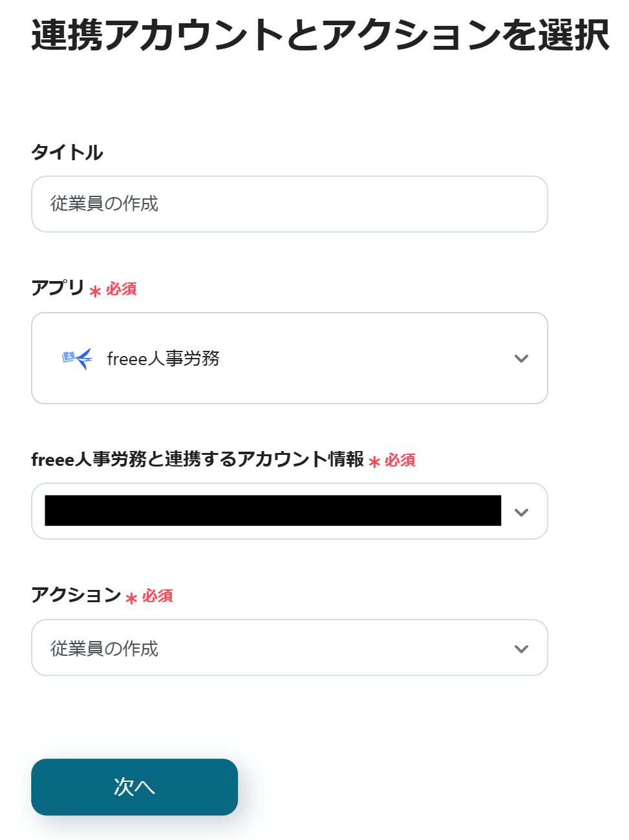The width and height of the screenshot is (629, 840).
Task: Click the freee人事労務 bird logo icon
Action: point(78,358)
